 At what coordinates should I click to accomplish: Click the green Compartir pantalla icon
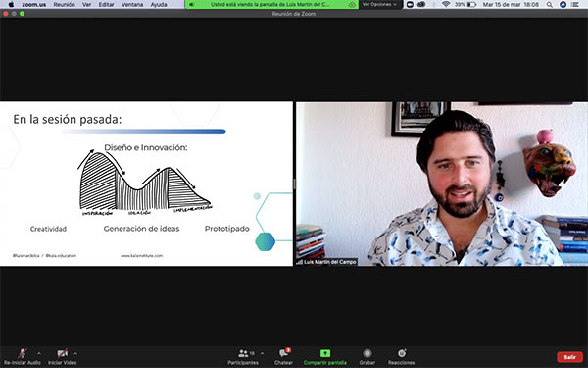[x=325, y=353]
